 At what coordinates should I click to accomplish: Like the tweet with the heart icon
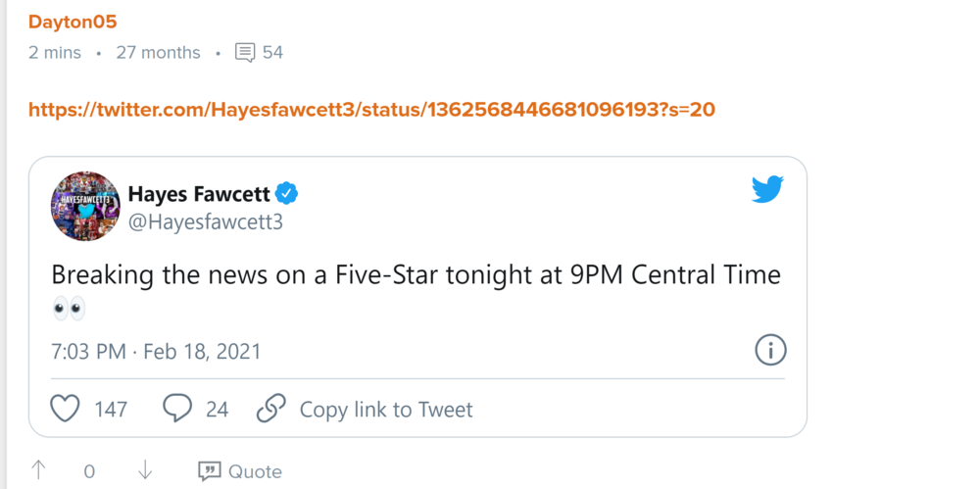(65, 408)
